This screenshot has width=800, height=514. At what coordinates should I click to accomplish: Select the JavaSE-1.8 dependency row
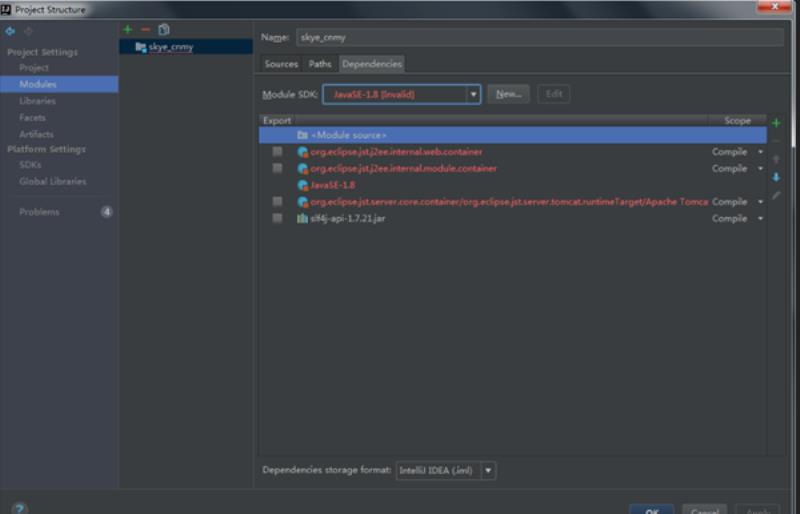click(333, 185)
